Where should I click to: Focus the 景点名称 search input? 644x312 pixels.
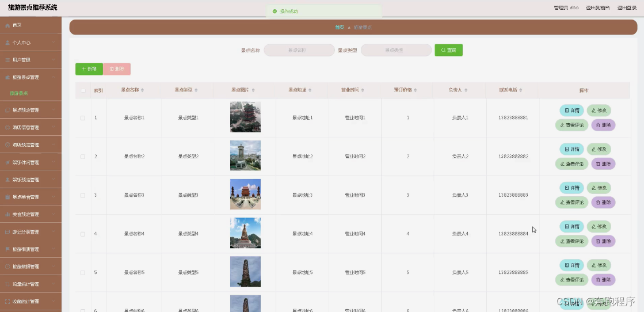pyautogui.click(x=299, y=50)
